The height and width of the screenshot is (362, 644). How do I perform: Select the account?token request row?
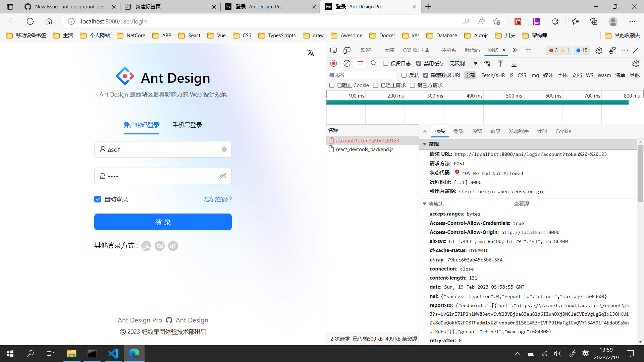coord(367,140)
